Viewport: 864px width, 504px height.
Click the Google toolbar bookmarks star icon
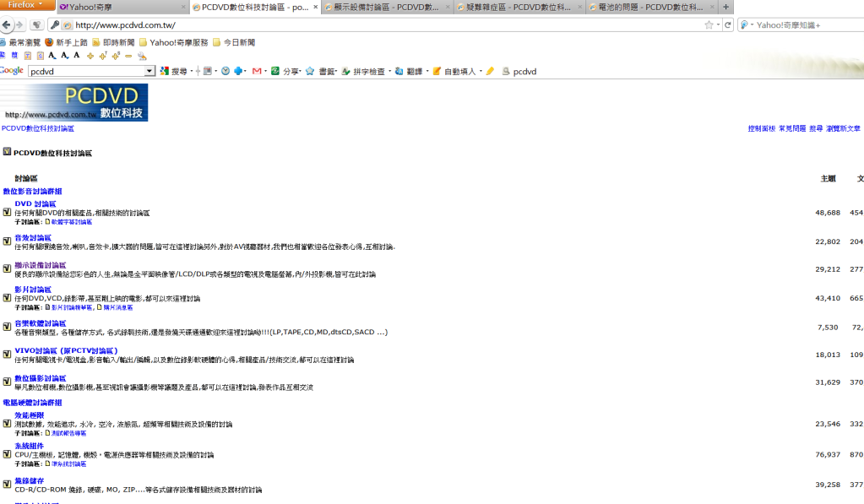pyautogui.click(x=310, y=72)
